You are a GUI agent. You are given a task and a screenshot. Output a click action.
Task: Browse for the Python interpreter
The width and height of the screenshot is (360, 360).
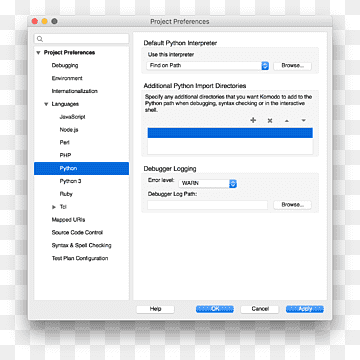292,66
